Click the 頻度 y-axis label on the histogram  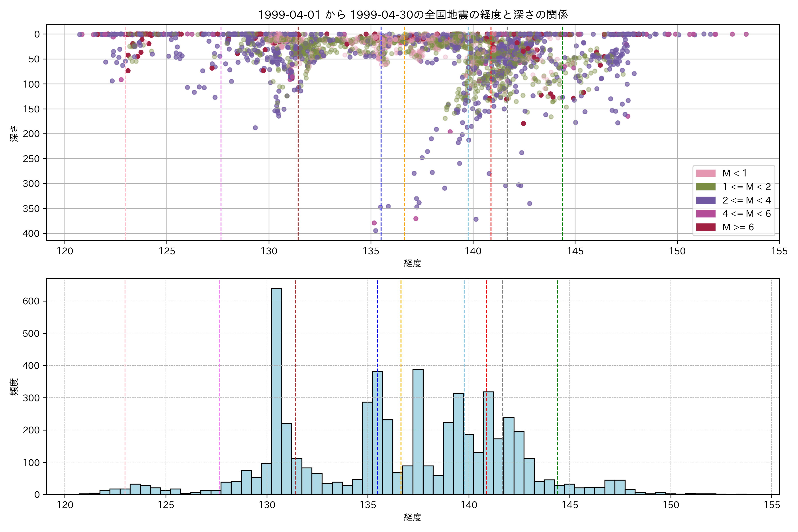tap(14, 387)
